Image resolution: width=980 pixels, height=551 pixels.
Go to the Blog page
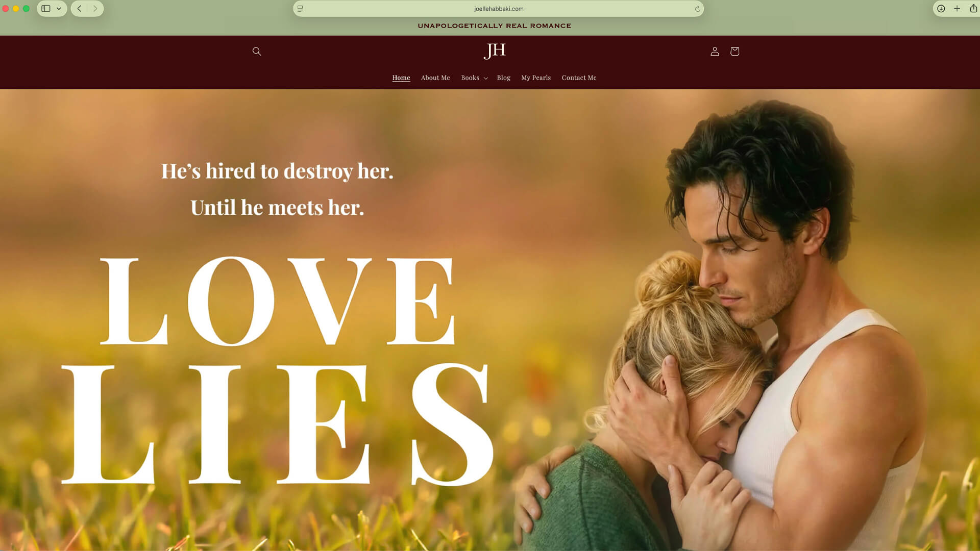503,78
